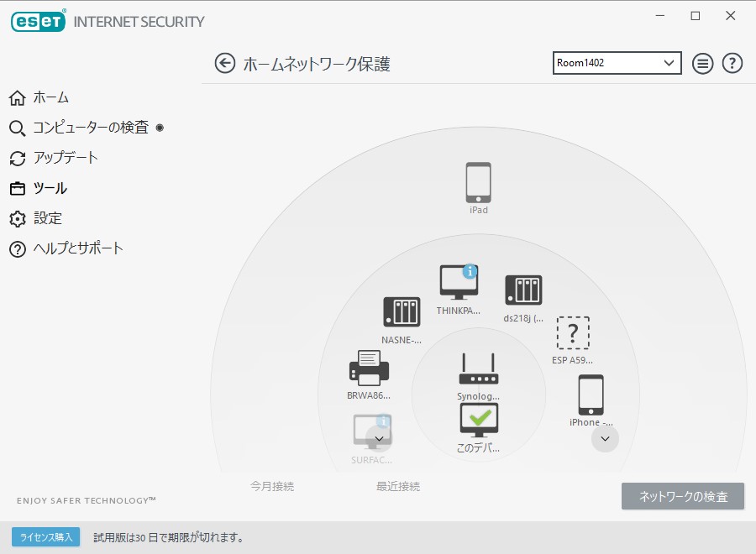
Task: Expand the chevron below the SURFACE device
Action: tap(380, 438)
